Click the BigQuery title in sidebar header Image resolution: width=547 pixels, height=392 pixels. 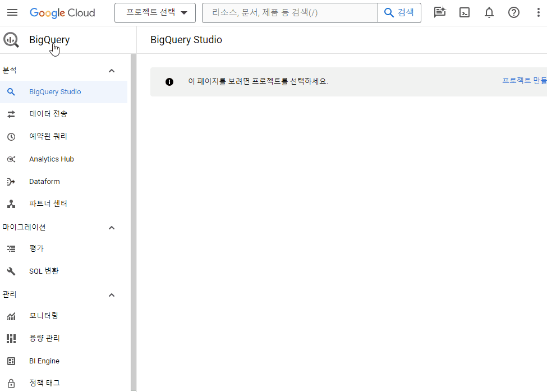(x=49, y=40)
